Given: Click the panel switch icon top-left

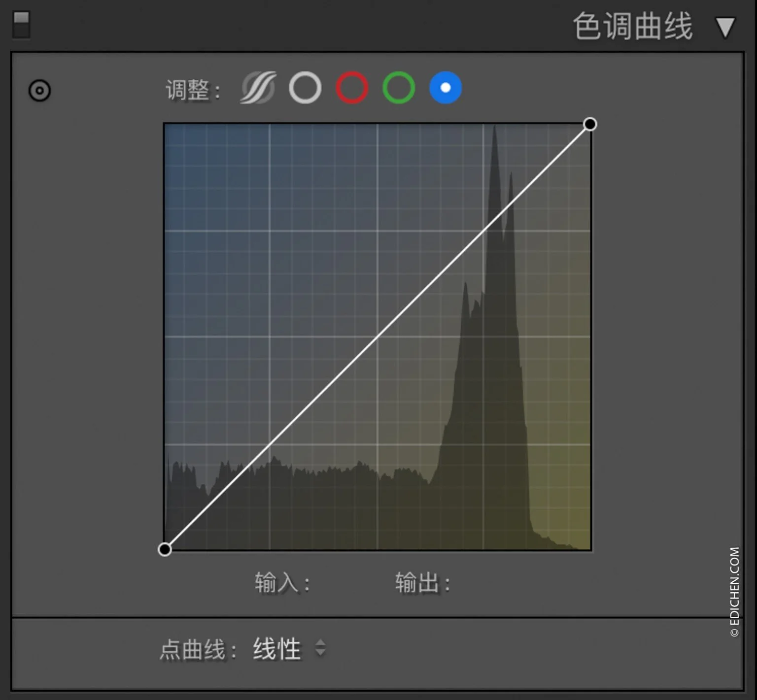Looking at the screenshot, I should pos(21,24).
